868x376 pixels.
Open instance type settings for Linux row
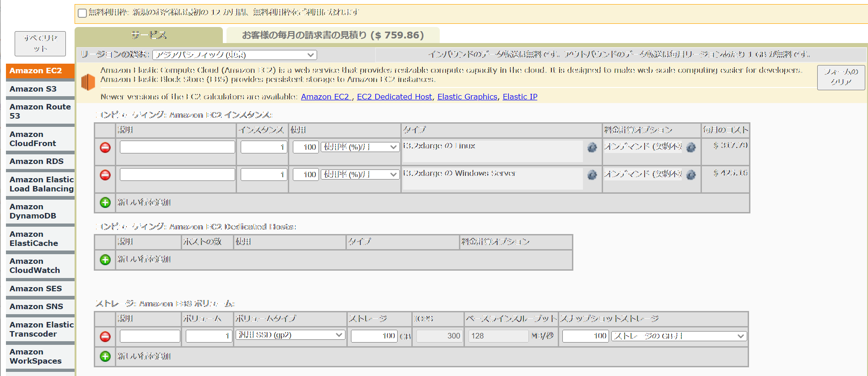pos(592,147)
